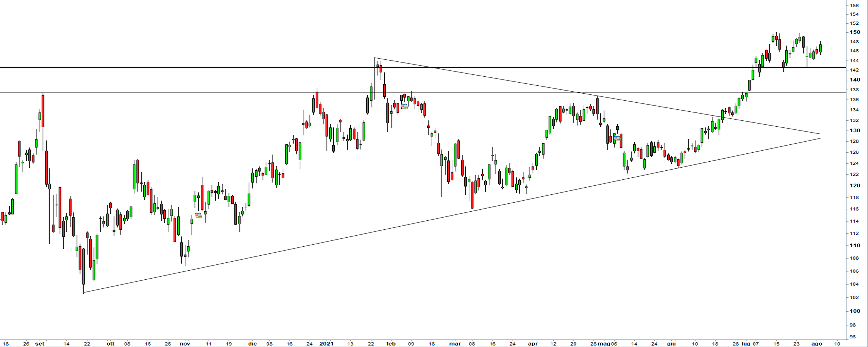The height and width of the screenshot is (347, 868).
Task: Click the 'mar' month marker
Action: pos(455,344)
